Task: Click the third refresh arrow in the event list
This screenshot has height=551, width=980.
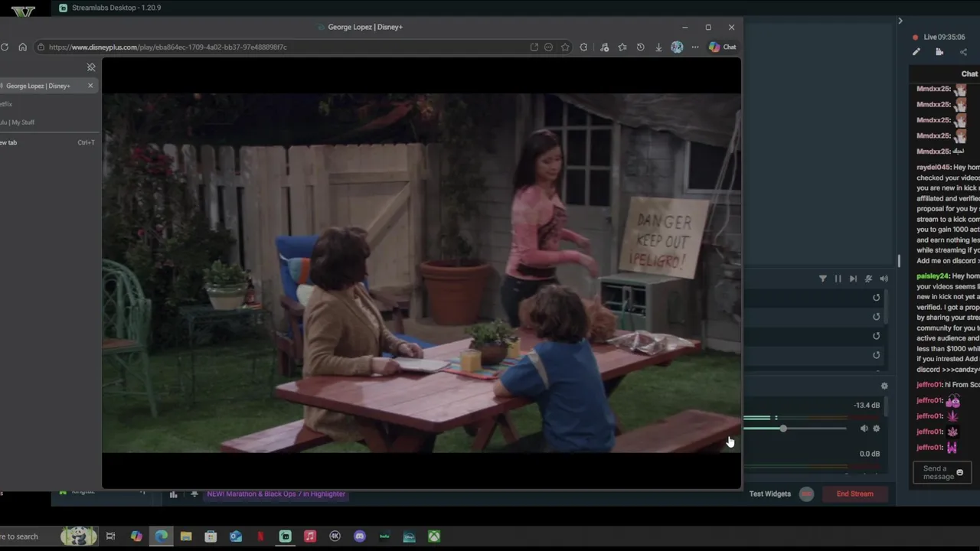Action: [877, 336]
